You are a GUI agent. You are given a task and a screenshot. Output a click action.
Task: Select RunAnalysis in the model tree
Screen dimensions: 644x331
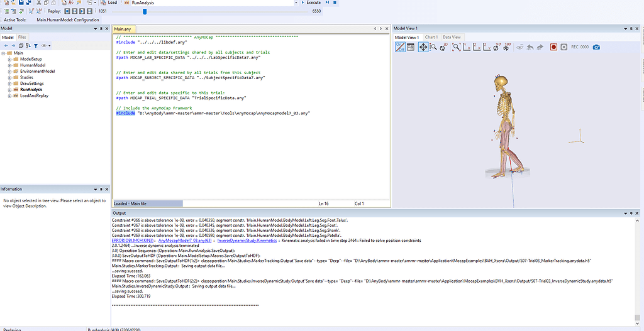31,89
